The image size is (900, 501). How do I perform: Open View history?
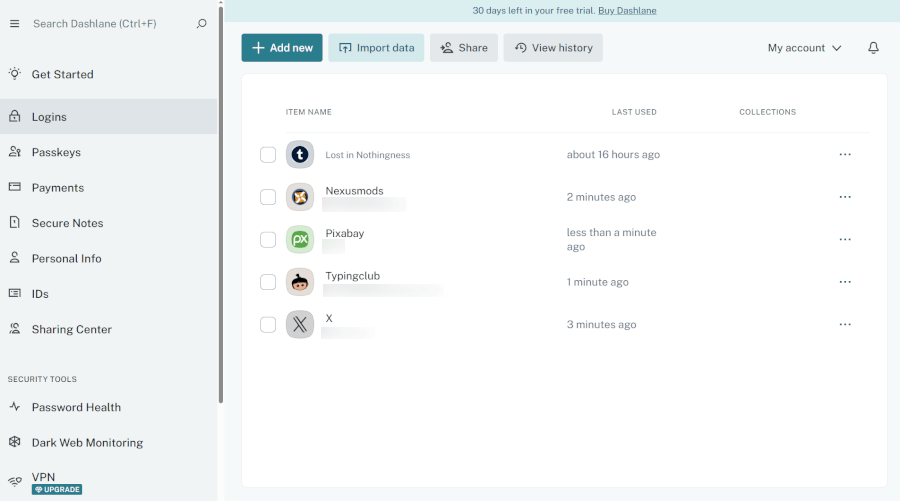[x=553, y=48]
